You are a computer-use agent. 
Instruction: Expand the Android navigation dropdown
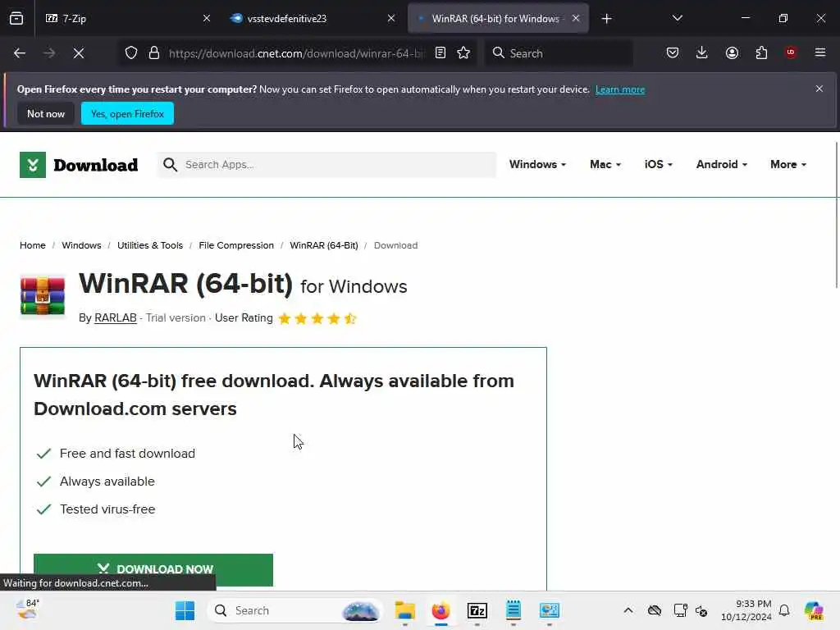coord(722,164)
